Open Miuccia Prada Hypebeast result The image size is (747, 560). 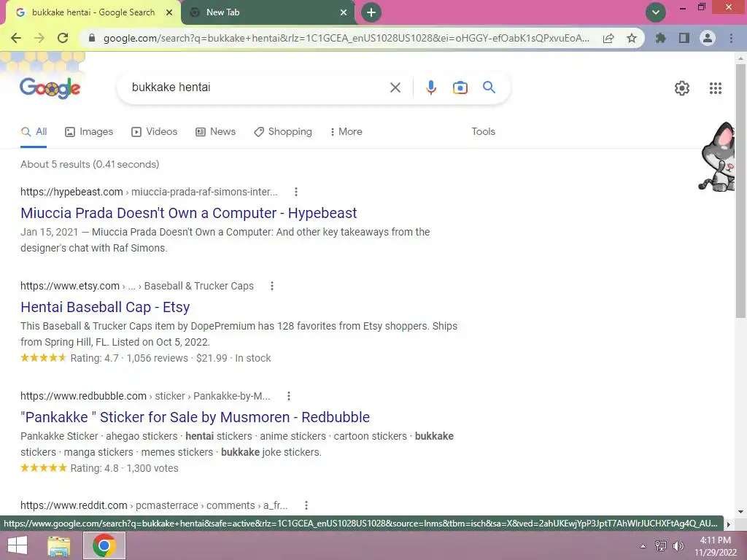click(189, 214)
